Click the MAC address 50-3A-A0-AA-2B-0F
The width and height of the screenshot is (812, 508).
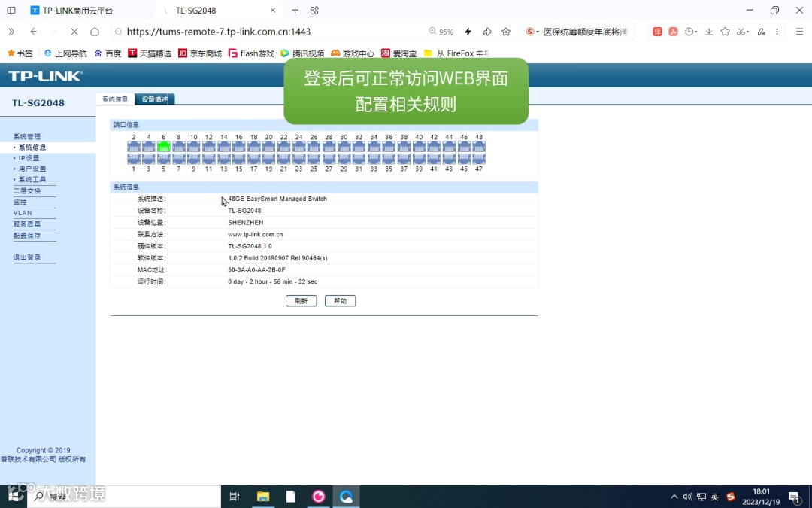[257, 270]
